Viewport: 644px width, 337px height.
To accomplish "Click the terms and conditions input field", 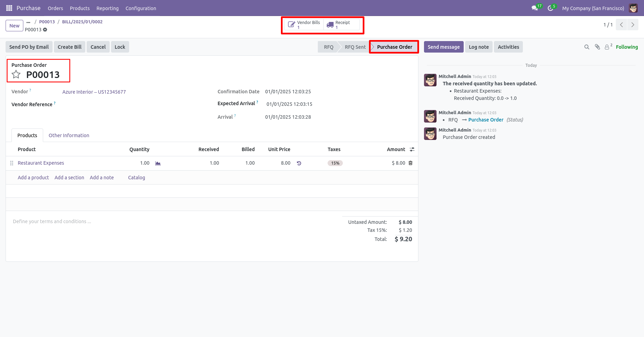I will (174, 221).
